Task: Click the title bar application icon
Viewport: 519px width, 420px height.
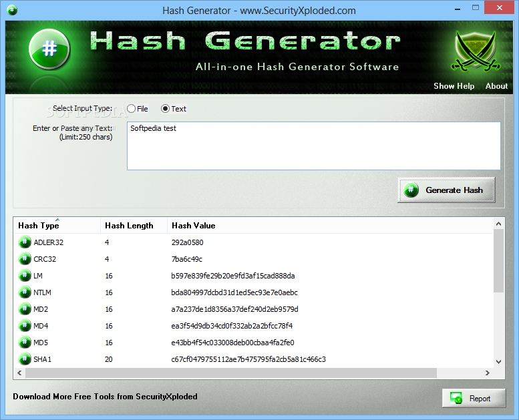Action: 12,10
